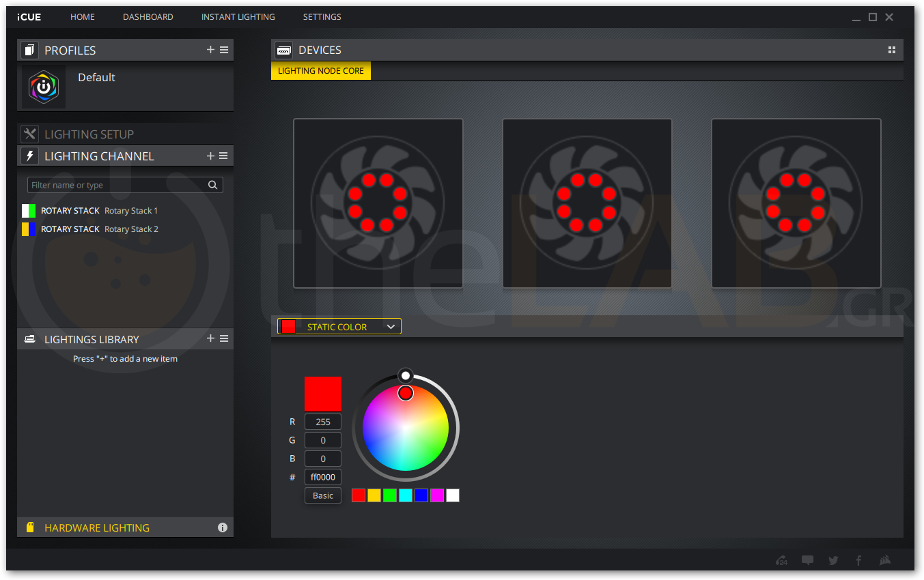The image size is (924, 580).
Task: Pick the magenta preset swatch
Action: 437,495
